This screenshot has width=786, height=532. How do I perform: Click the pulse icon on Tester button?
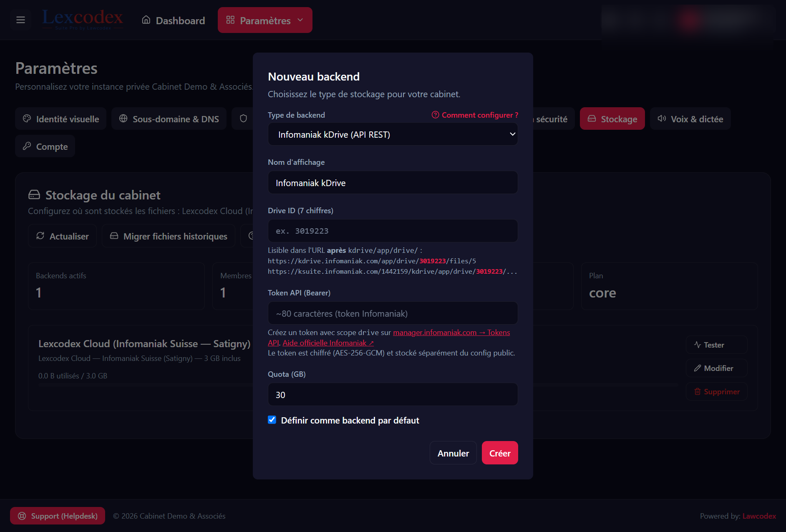(698, 345)
